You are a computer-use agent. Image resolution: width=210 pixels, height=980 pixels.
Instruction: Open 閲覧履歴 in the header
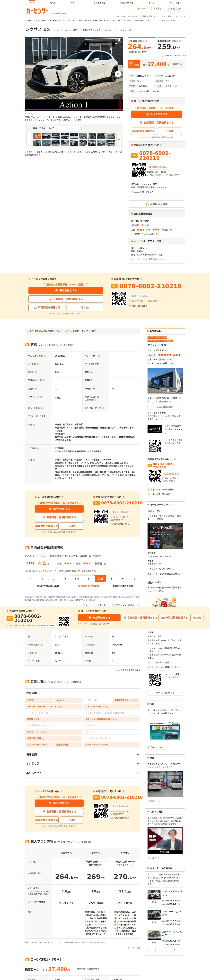[156, 8]
